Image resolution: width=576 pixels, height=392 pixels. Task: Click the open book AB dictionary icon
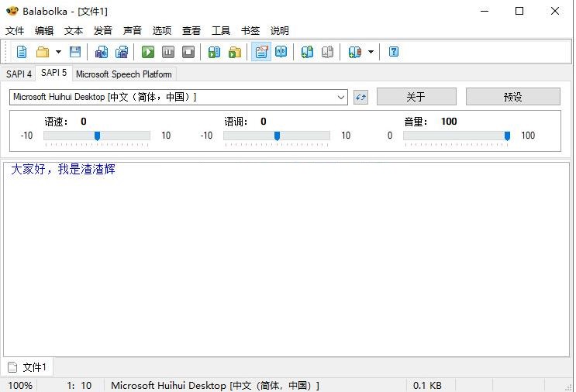[281, 52]
